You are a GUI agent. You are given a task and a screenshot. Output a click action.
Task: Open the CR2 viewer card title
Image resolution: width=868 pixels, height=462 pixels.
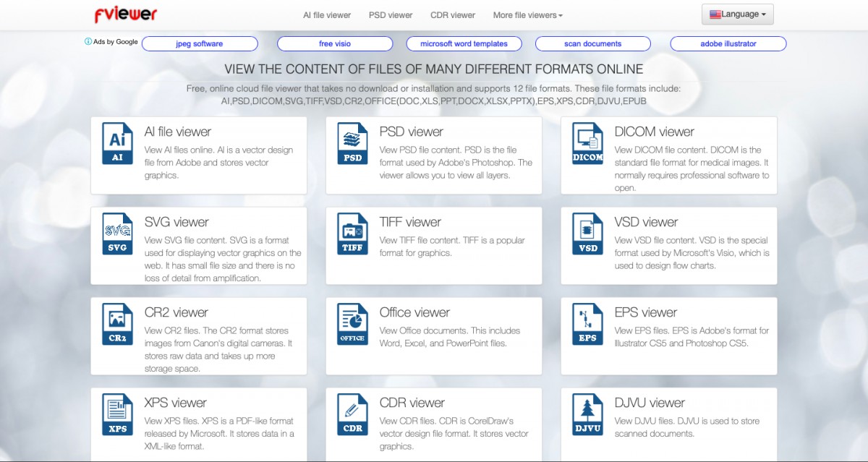tap(176, 312)
